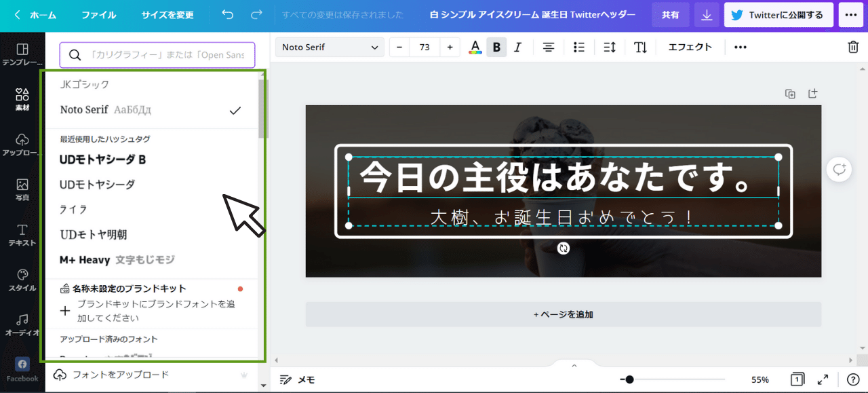Click the redo arrow icon

[x=256, y=14]
